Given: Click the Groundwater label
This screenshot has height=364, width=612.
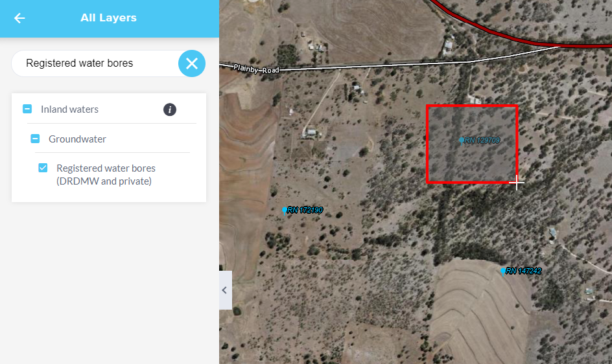Looking at the screenshot, I should pyautogui.click(x=77, y=139).
